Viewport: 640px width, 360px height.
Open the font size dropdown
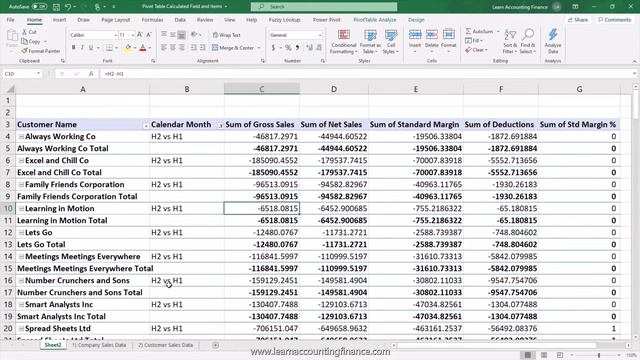tap(133, 36)
